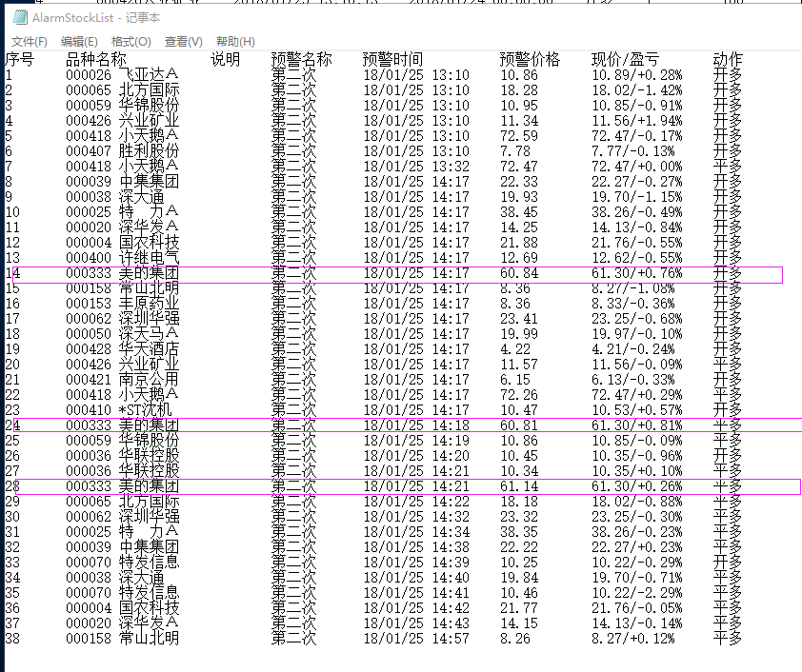Click 北方国际 name in row 2
The image size is (802, 672).
(149, 89)
